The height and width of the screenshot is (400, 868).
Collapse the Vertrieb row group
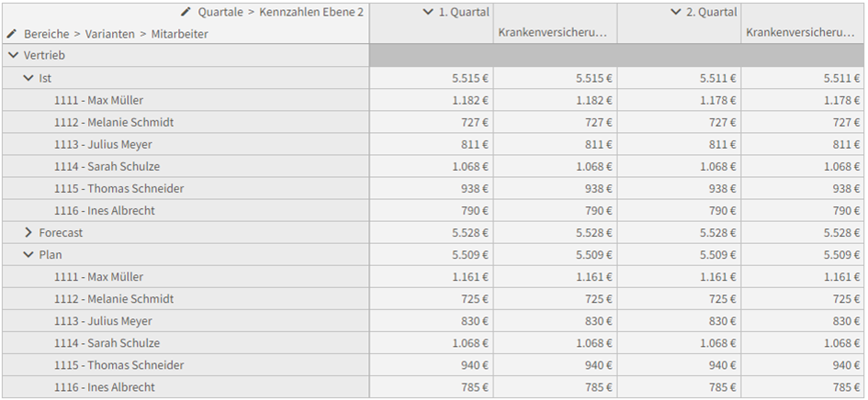13,55
